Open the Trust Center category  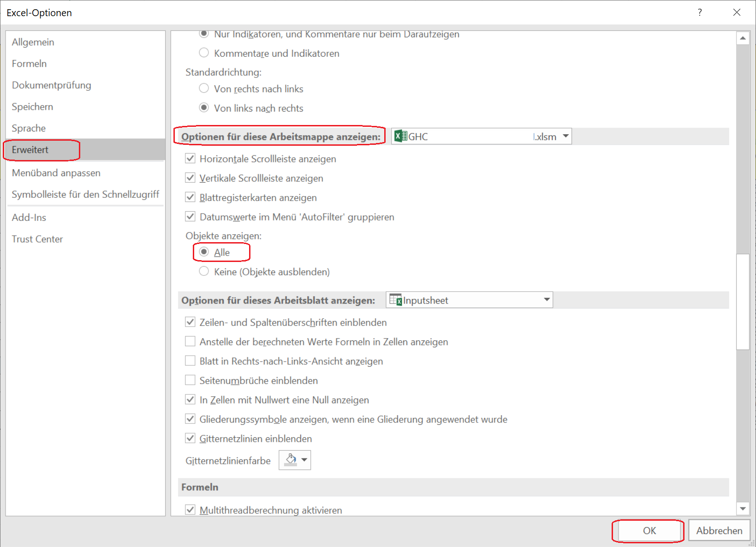37,239
